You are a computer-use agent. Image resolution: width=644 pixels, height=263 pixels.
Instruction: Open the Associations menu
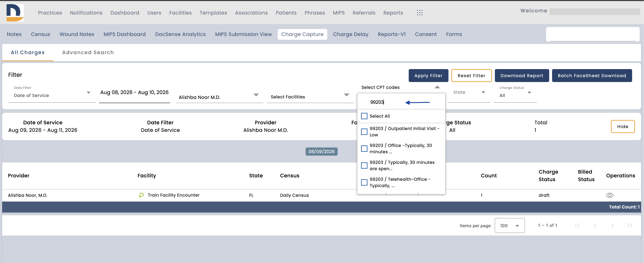(251, 13)
